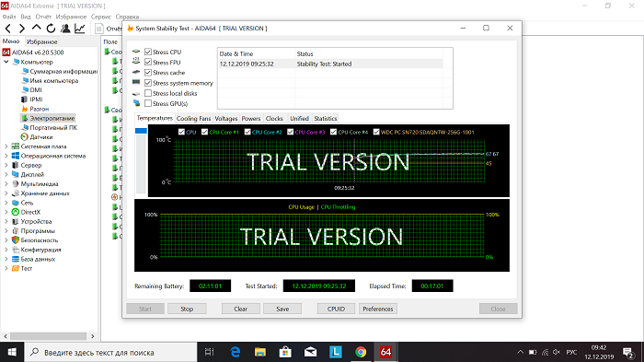Viewport: 644px width, 362px height.
Task: Switch to the Cooling Fans tab
Action: (x=193, y=119)
